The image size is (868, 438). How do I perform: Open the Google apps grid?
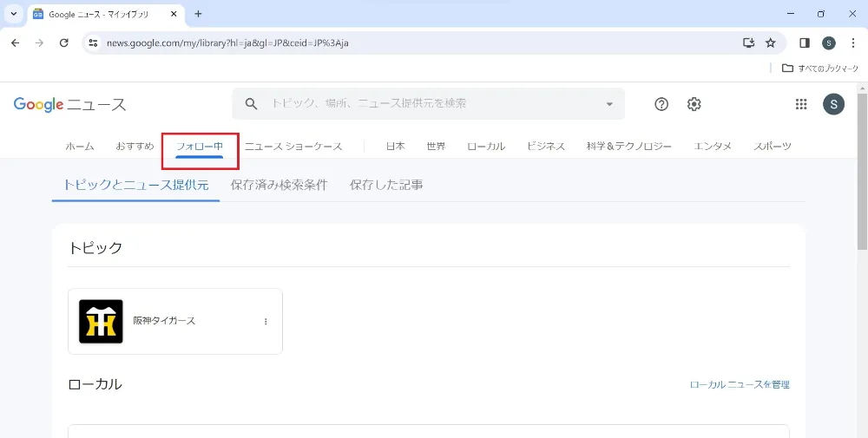click(801, 104)
